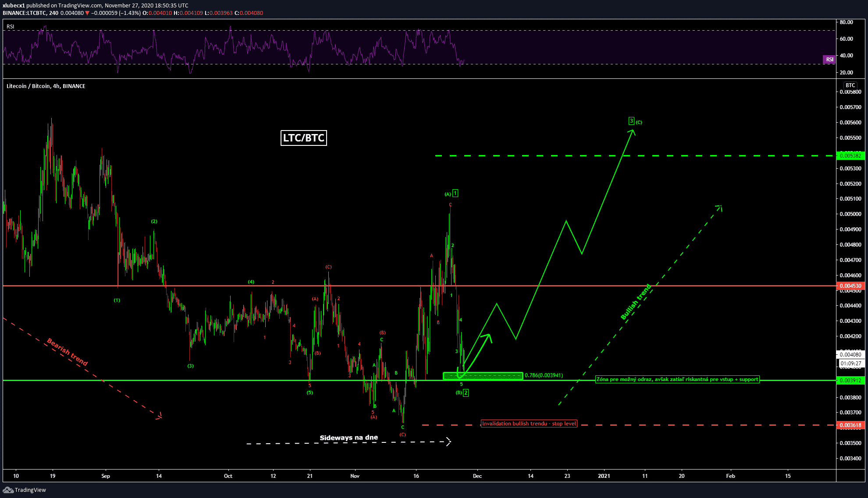This screenshot has width=868, height=498.
Task: Click the TradingView logo icon
Action: click(8, 490)
